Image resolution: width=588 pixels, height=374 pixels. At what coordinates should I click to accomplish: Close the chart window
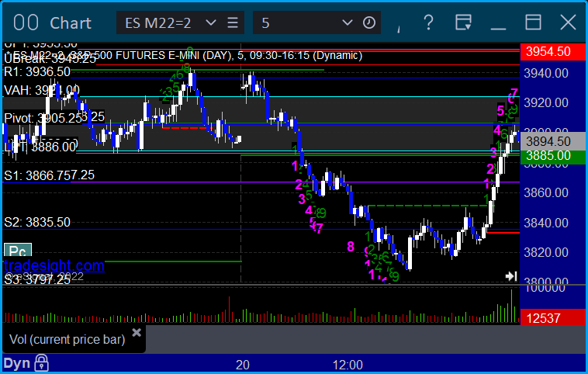[568, 23]
